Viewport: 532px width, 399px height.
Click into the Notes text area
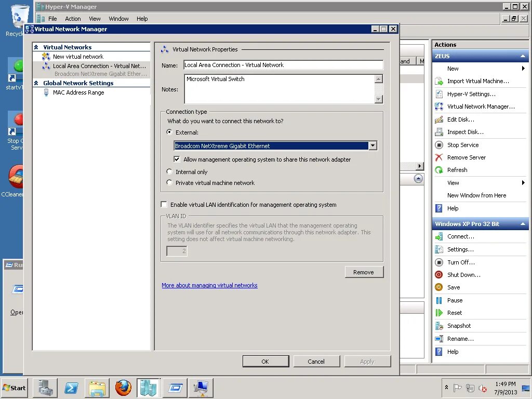[x=280, y=89]
